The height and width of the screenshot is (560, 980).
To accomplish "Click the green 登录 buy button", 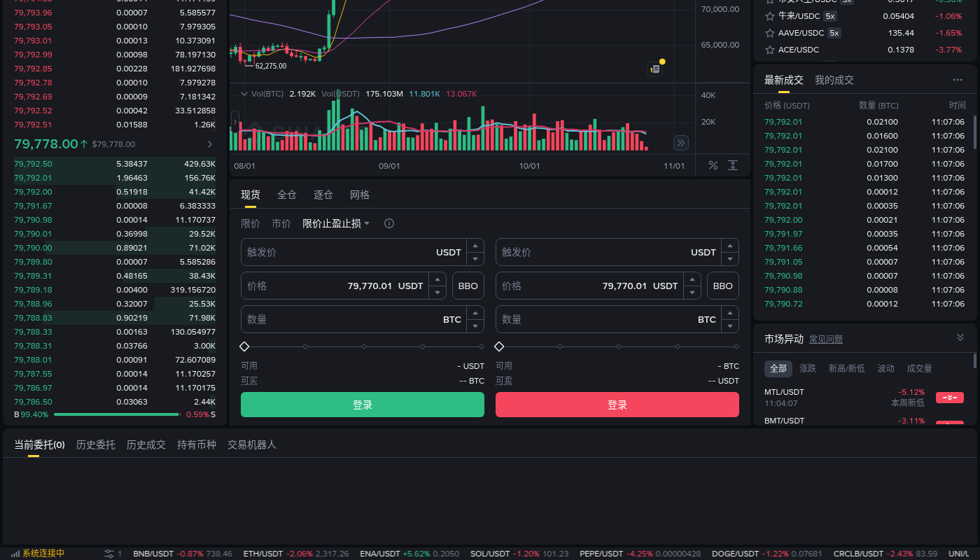I will [x=363, y=405].
